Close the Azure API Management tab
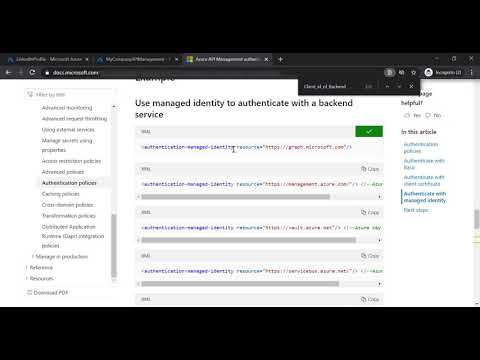 (x=266, y=59)
